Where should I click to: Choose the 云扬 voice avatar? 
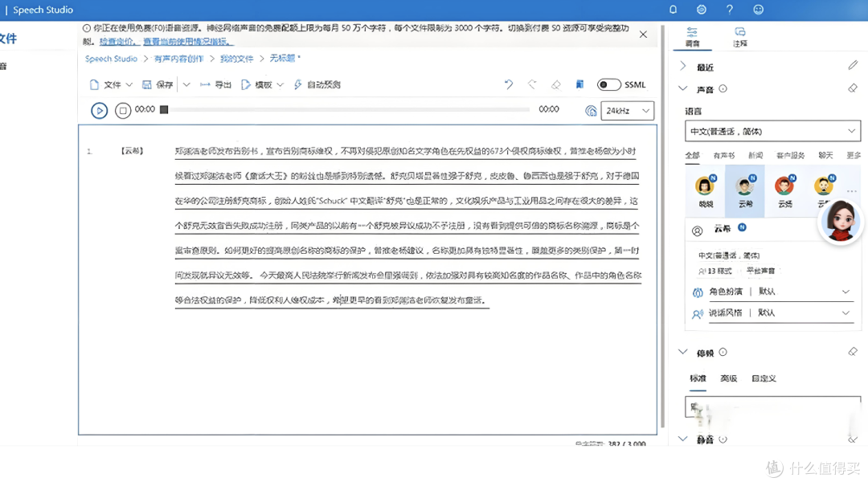(785, 191)
